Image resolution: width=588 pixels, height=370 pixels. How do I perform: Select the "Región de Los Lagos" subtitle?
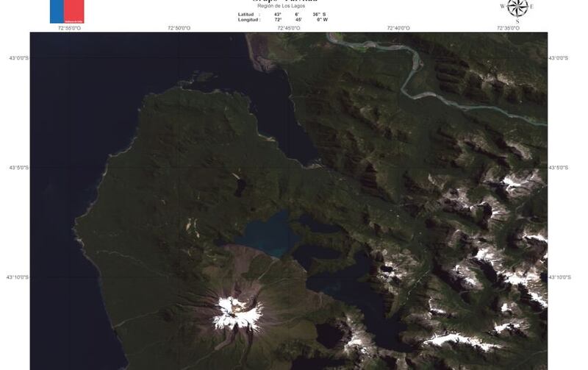tap(282, 6)
